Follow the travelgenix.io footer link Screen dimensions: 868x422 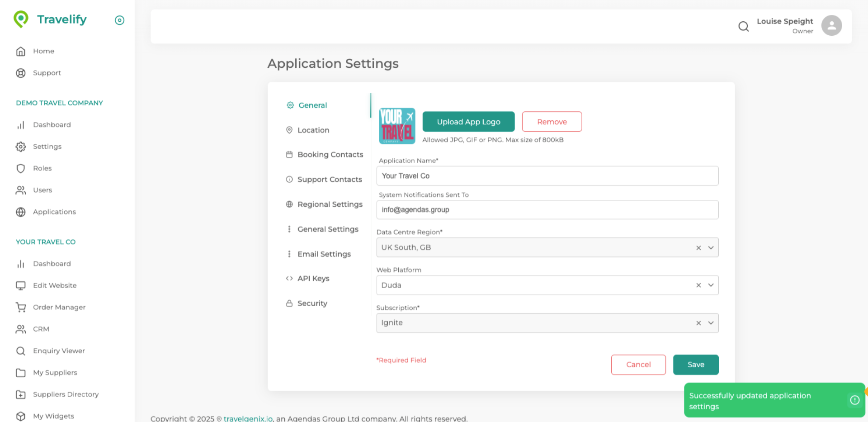[248, 419]
